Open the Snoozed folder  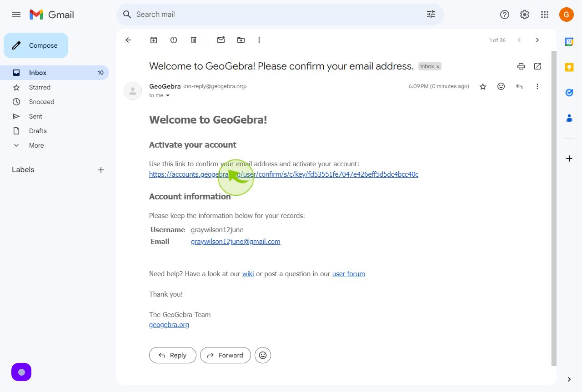coord(55,102)
